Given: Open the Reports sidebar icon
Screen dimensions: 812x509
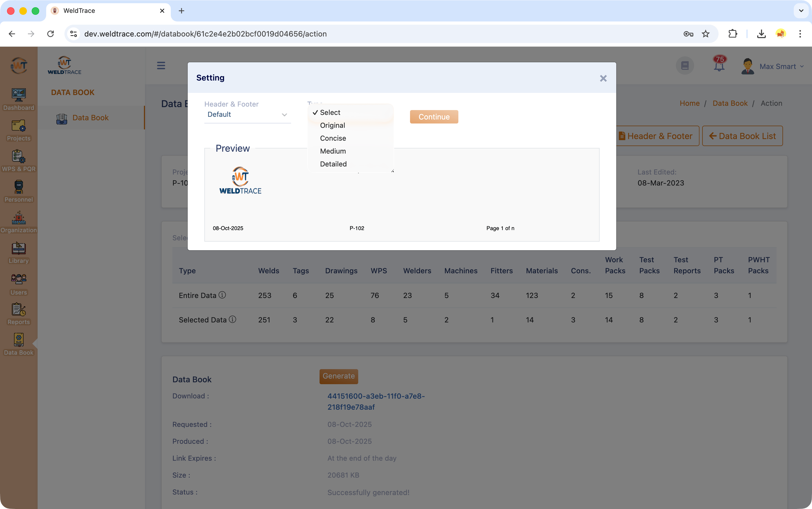Looking at the screenshot, I should pos(19,313).
